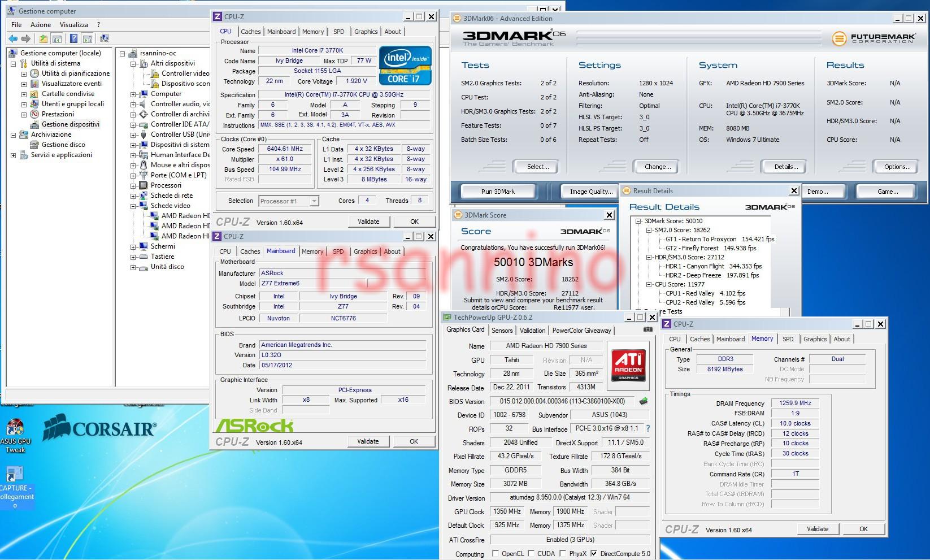Select Prestazioni icon in console tree
Viewport: 930px width, 560px height.
(34, 114)
